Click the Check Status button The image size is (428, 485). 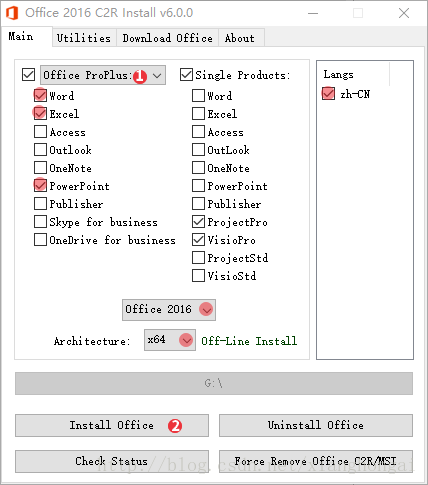point(112,461)
